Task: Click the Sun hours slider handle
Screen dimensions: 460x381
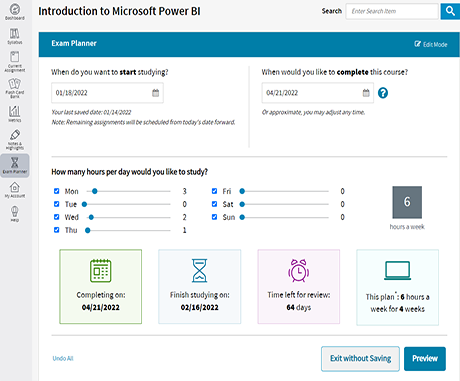Action: point(242,217)
